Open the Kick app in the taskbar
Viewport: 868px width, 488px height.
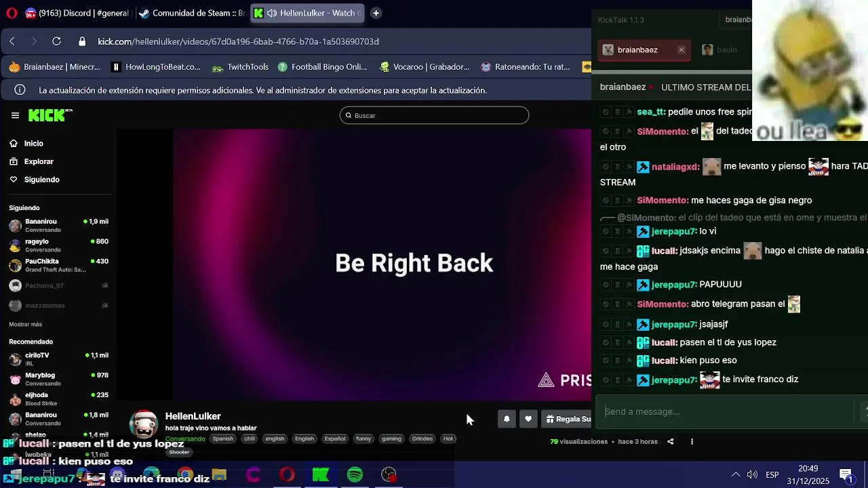pos(321,475)
